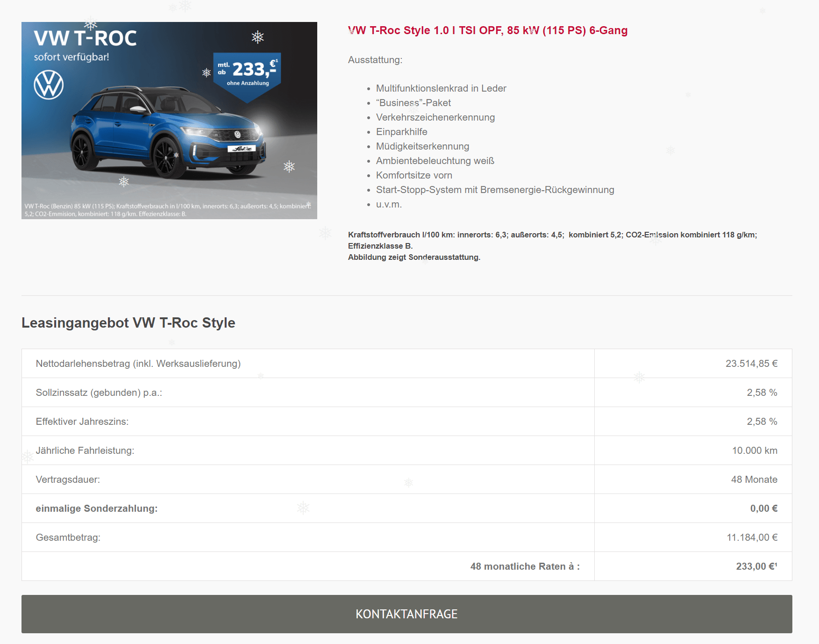Select the '“Business”-Paket' list item
Screen dimensions: 819x644
pyautogui.click(x=413, y=103)
